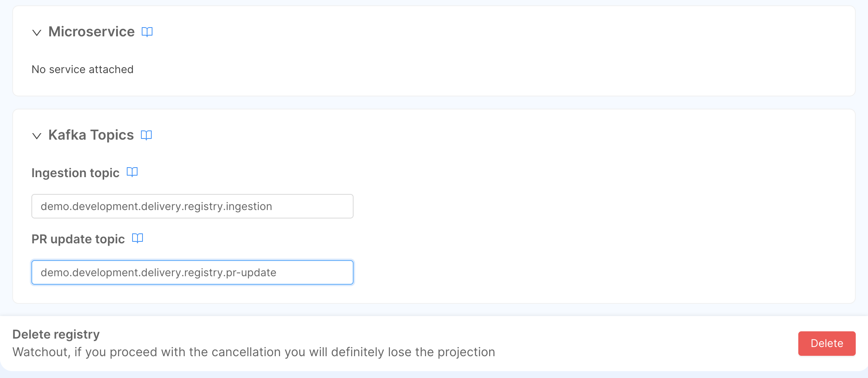Click the chevron beside Kafka Topics heading

pos(36,136)
